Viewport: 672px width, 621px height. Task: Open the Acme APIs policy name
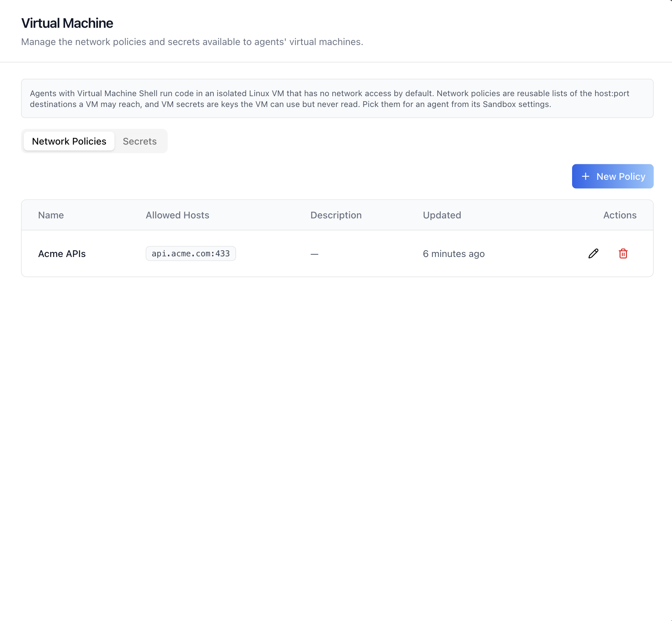(62, 254)
